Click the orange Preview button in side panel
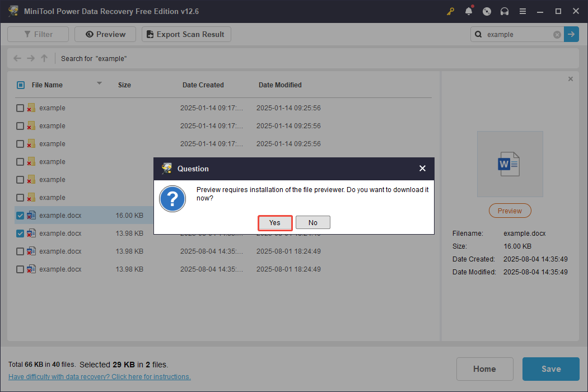 [510, 211]
